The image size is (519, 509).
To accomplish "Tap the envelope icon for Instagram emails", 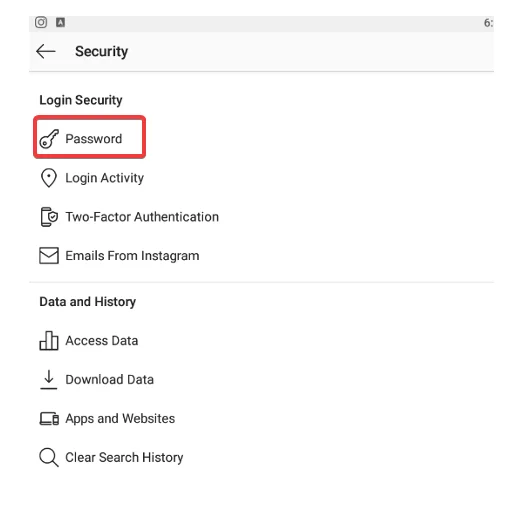I will pos(49,256).
